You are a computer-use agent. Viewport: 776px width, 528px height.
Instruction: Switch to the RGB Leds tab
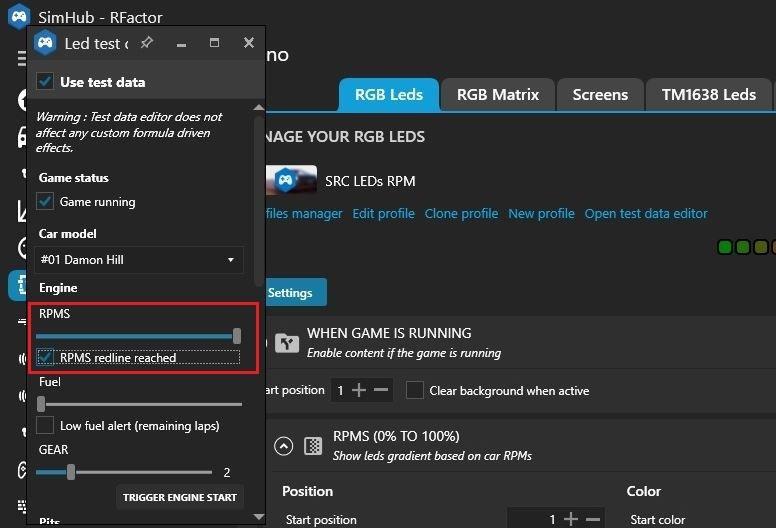point(389,95)
